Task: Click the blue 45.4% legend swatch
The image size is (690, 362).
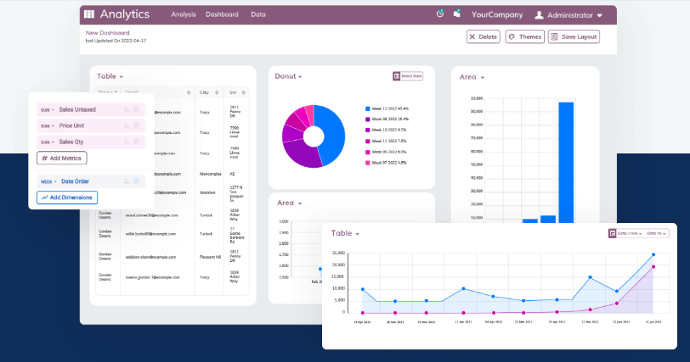Action: click(x=367, y=109)
